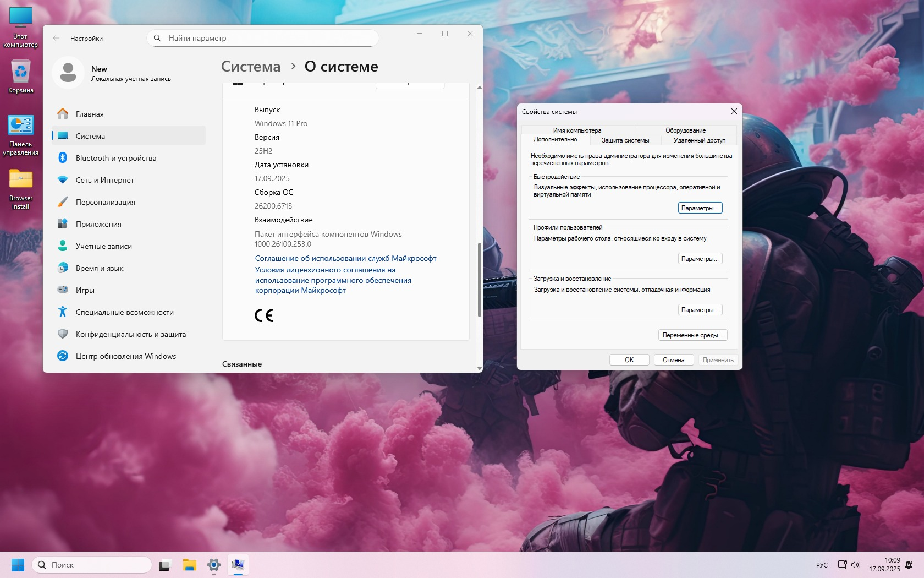Click Система breadcrumb in header
924x578 pixels.
point(251,67)
